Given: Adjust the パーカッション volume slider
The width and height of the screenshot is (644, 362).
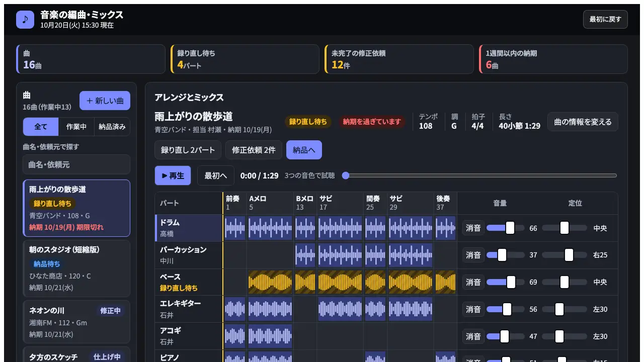Looking at the screenshot, I should coord(506,255).
